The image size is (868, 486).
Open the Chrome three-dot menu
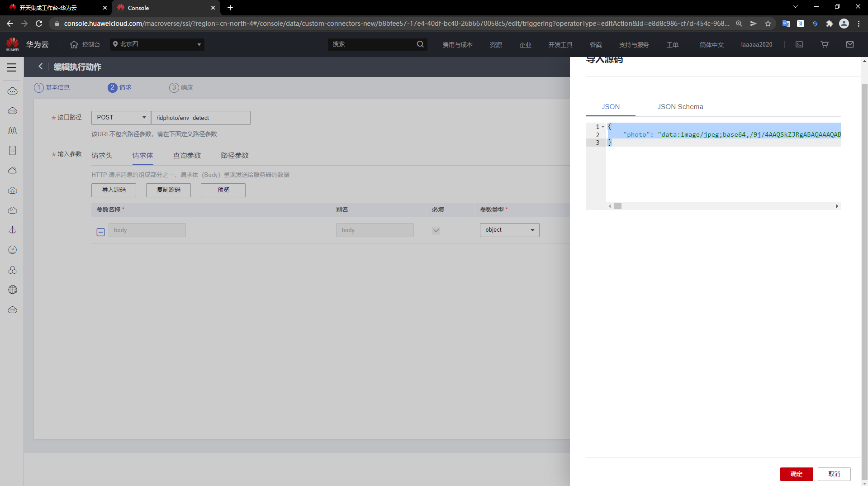click(x=859, y=24)
